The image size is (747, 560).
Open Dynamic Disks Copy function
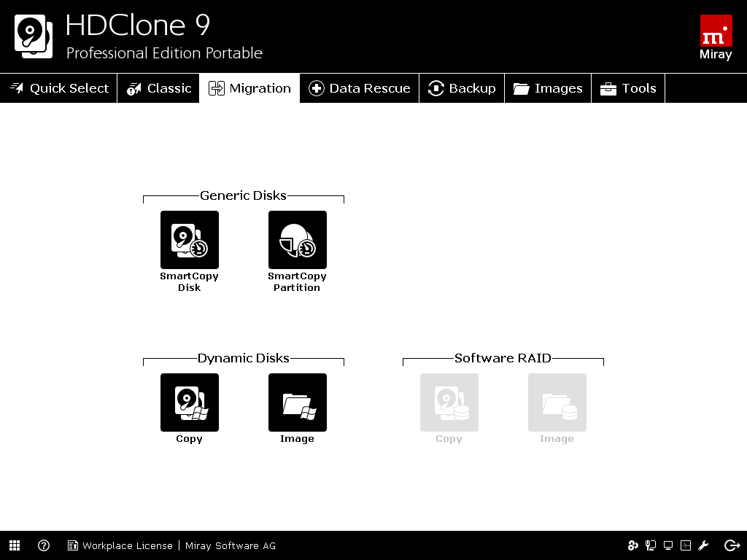point(190,402)
